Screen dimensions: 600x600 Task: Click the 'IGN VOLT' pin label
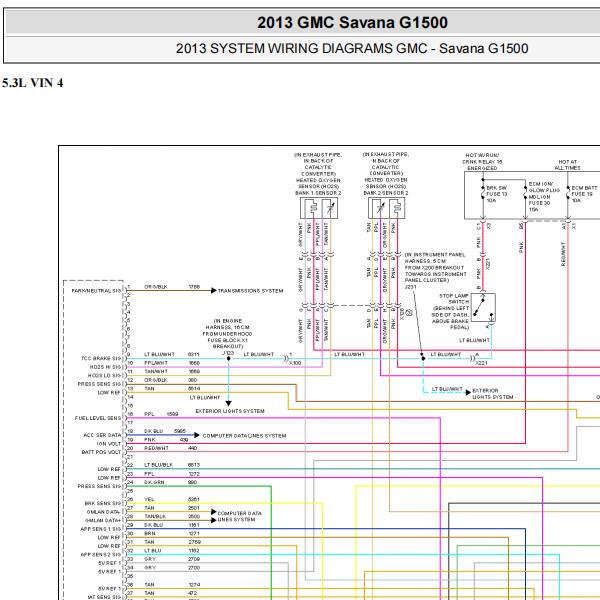pos(109,444)
